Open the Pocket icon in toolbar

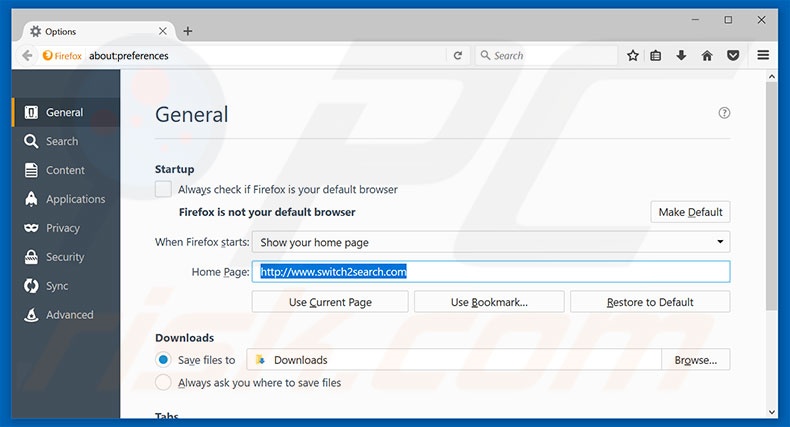pyautogui.click(x=733, y=55)
